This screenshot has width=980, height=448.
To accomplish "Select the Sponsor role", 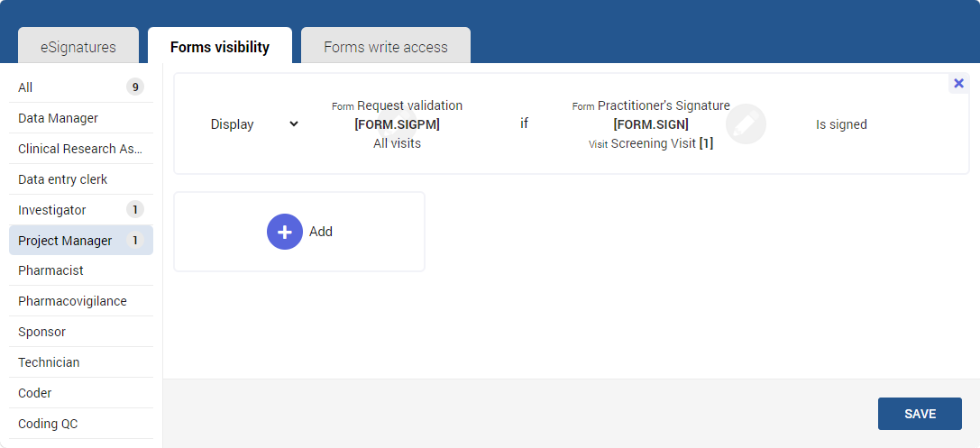I will 80,332.
